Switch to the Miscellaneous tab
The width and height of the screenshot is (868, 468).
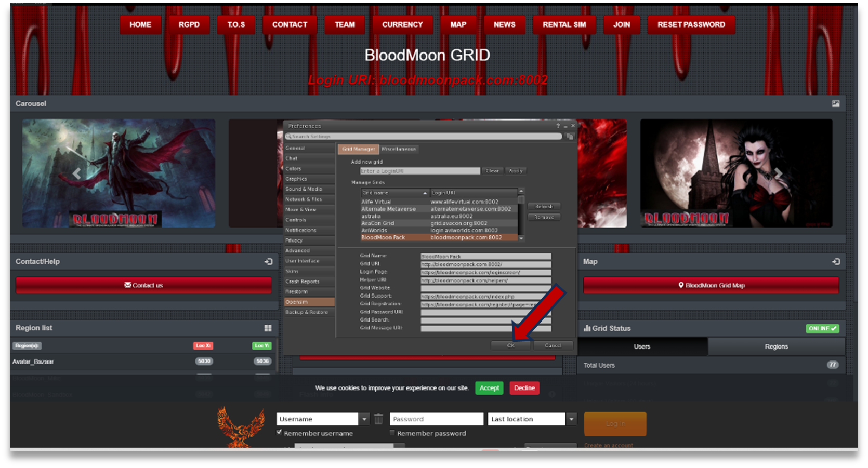click(399, 149)
